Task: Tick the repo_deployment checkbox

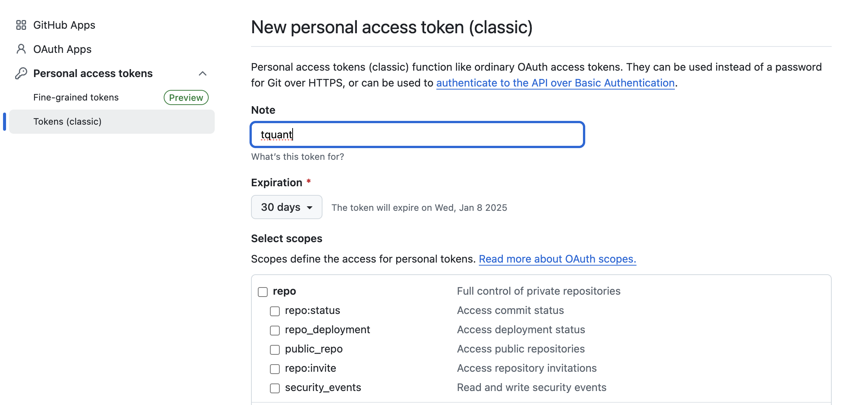Action: 275,330
